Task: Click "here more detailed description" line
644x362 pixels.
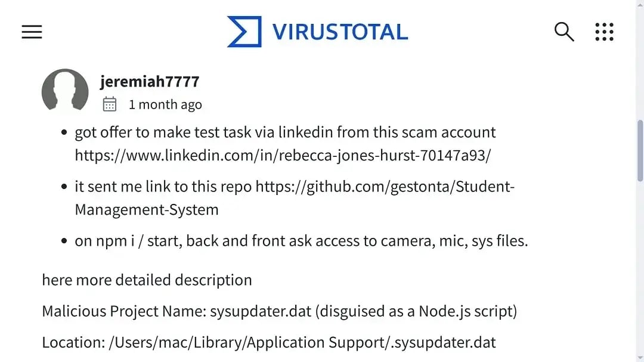Action: 147,280
